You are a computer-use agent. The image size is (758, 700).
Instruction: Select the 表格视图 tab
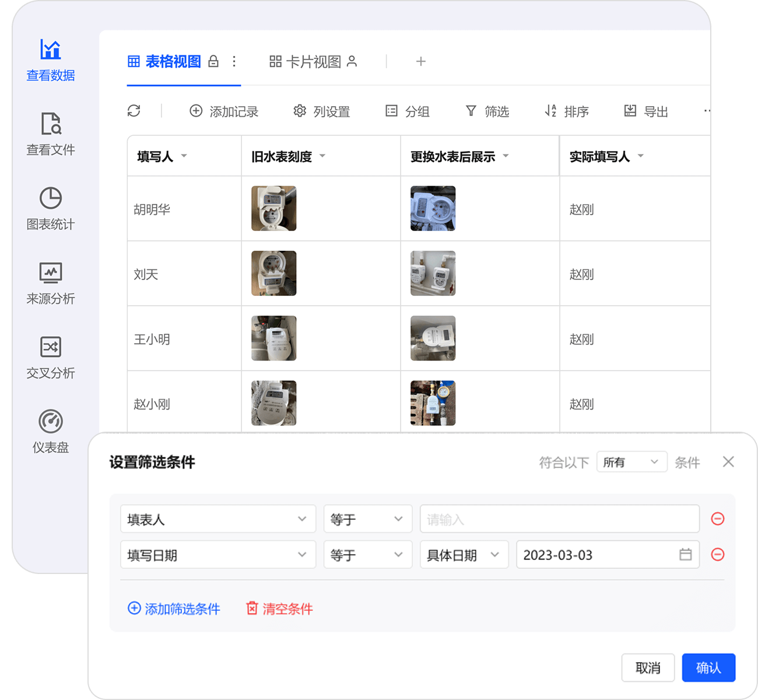pos(165,62)
